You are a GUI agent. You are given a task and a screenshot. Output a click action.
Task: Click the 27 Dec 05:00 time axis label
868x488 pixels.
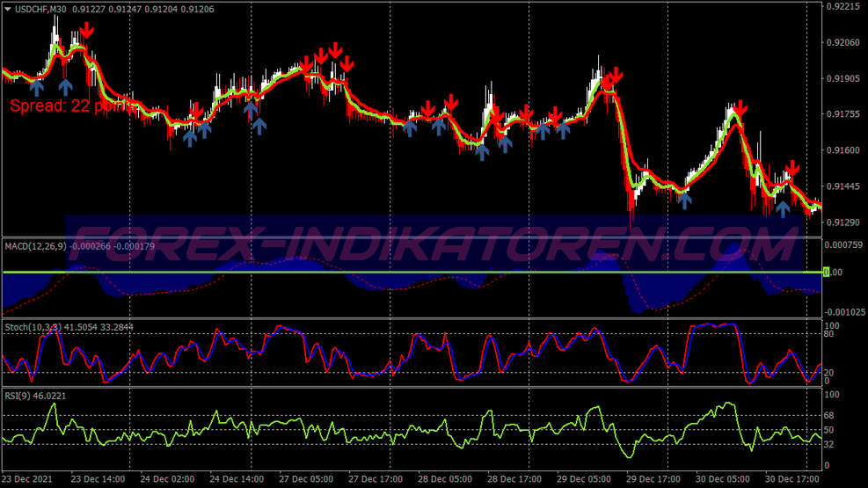click(x=306, y=481)
